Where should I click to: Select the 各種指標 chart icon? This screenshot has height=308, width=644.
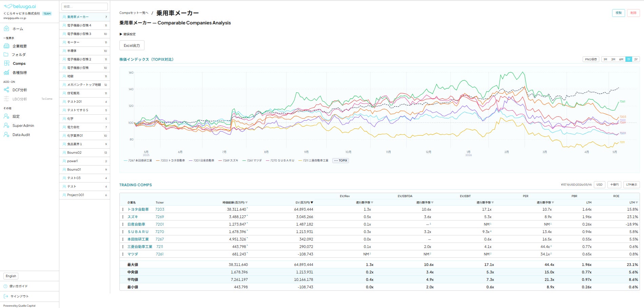click(x=6, y=72)
